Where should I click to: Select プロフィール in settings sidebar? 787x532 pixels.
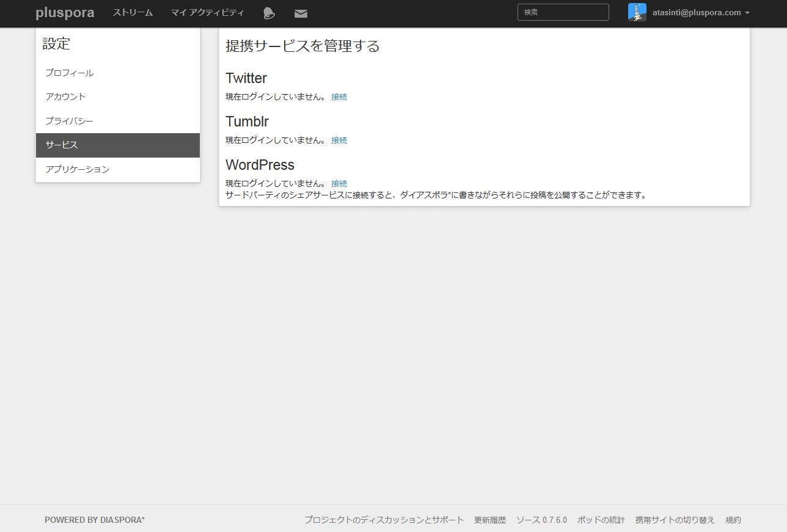(118, 73)
